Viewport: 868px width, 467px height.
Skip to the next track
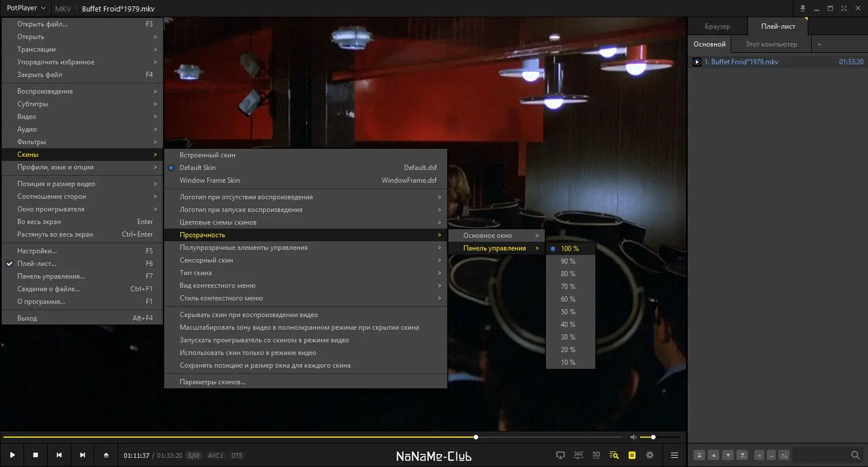coord(83,455)
